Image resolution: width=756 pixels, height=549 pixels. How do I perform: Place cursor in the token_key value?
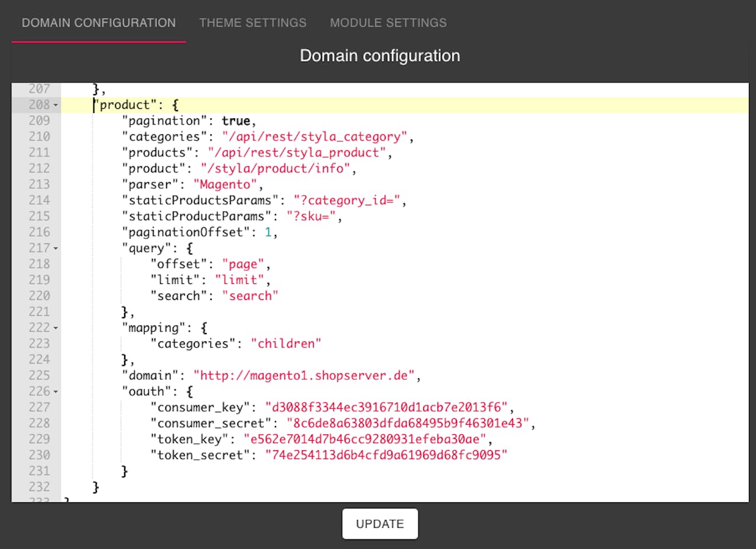(x=365, y=440)
